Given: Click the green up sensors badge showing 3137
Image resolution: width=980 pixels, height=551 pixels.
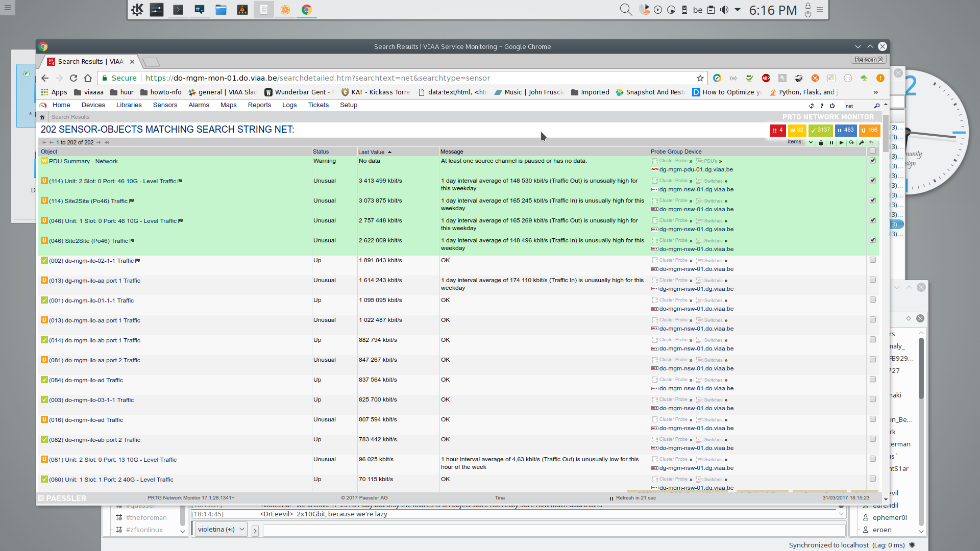Looking at the screenshot, I should (820, 130).
